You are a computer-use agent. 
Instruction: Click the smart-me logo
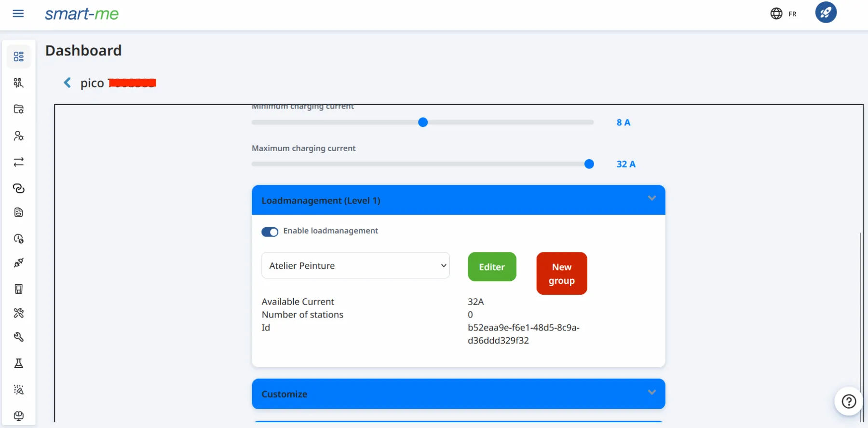(x=81, y=14)
